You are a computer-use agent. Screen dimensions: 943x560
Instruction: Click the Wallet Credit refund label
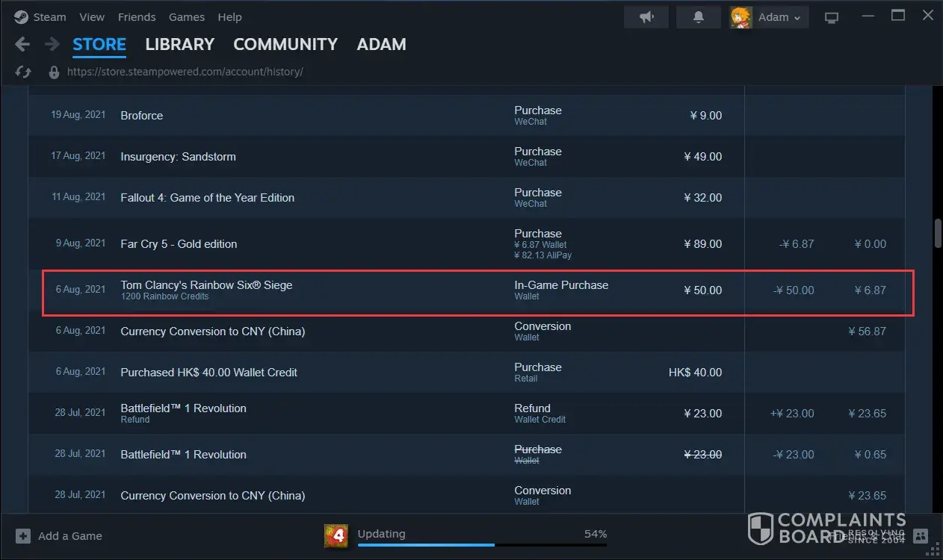(540, 420)
